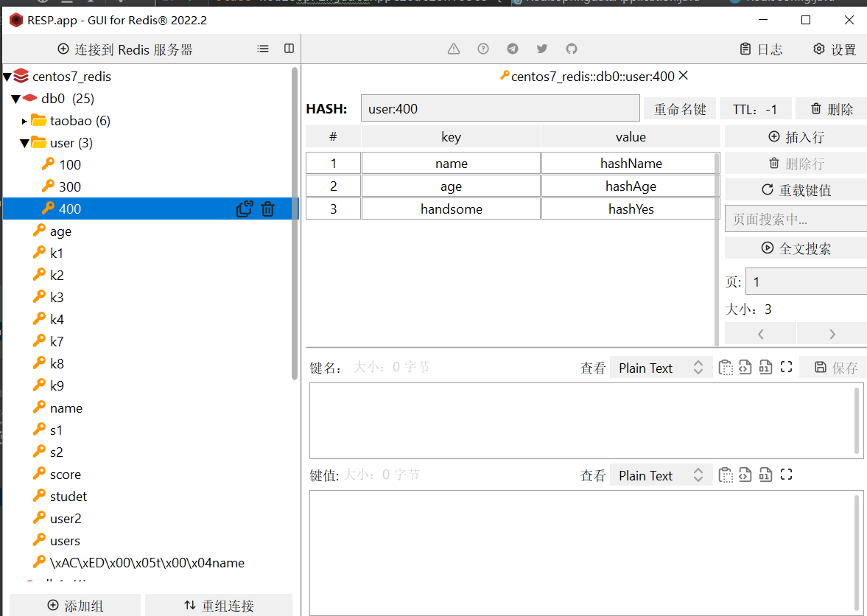Toggle 键值 binary view icon
Image resolution: width=867 pixels, height=616 pixels.
tap(765, 475)
